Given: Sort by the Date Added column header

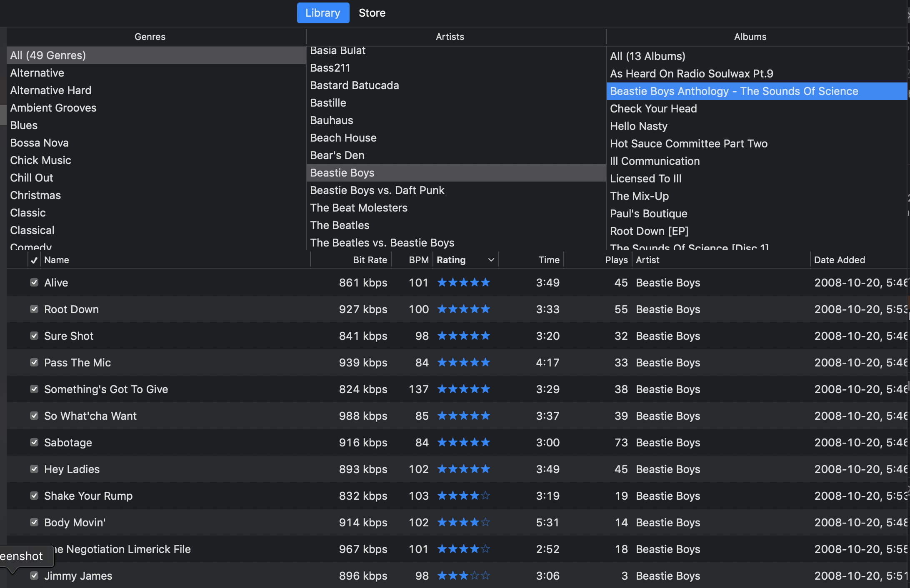Looking at the screenshot, I should (839, 260).
